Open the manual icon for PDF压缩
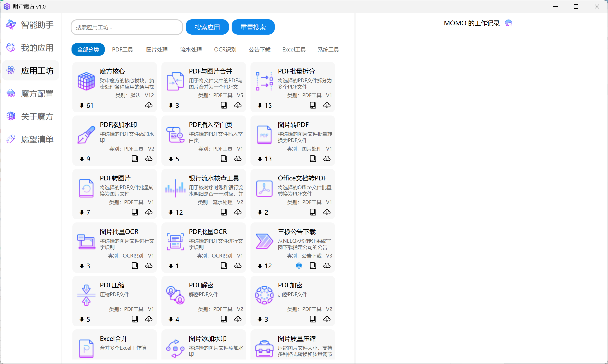The width and height of the screenshot is (608, 364). 135,319
